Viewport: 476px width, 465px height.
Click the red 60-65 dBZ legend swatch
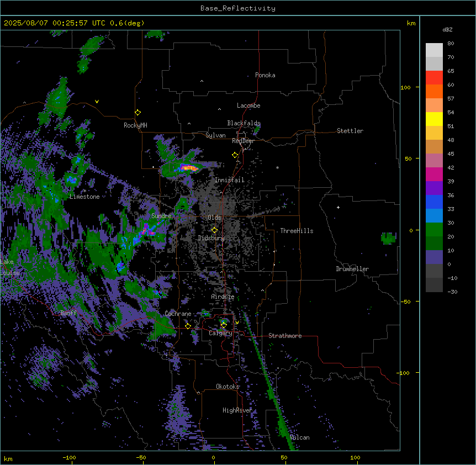pyautogui.click(x=434, y=78)
